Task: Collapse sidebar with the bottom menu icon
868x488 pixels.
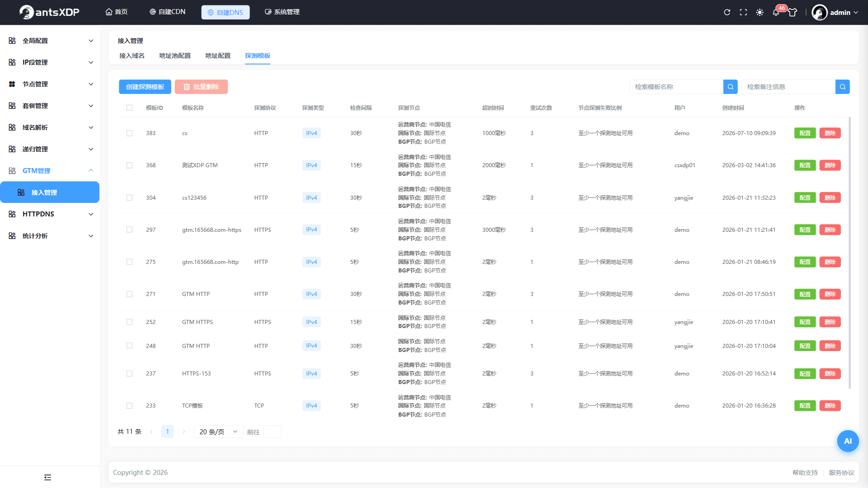Action: click(x=47, y=477)
